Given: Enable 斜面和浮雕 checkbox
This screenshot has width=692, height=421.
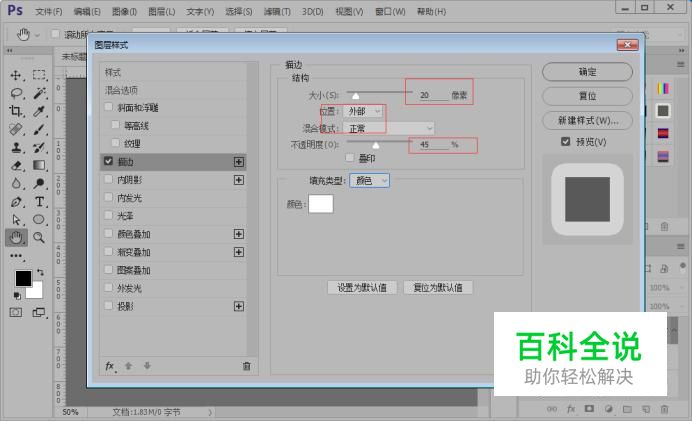Looking at the screenshot, I should pos(109,107).
